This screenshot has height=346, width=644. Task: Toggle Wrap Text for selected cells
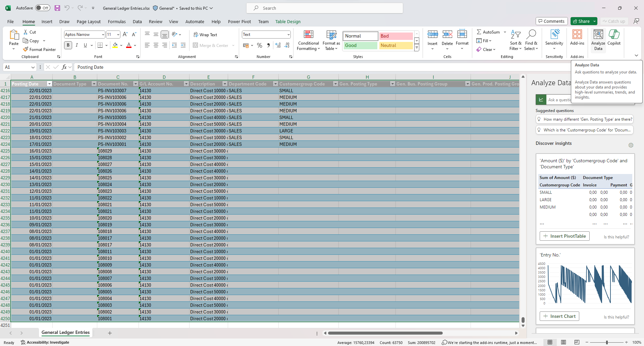[206, 35]
